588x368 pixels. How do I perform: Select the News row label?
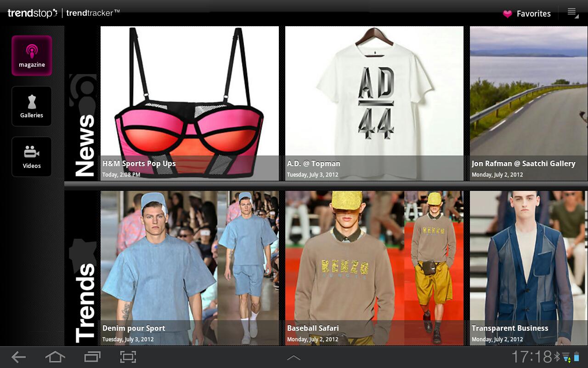pos(84,145)
